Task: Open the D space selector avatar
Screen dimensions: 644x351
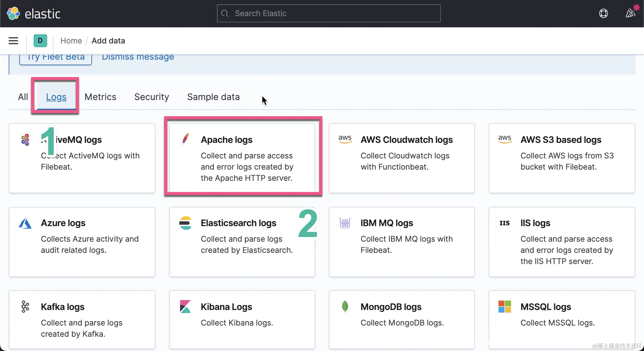Action: pyautogui.click(x=40, y=41)
